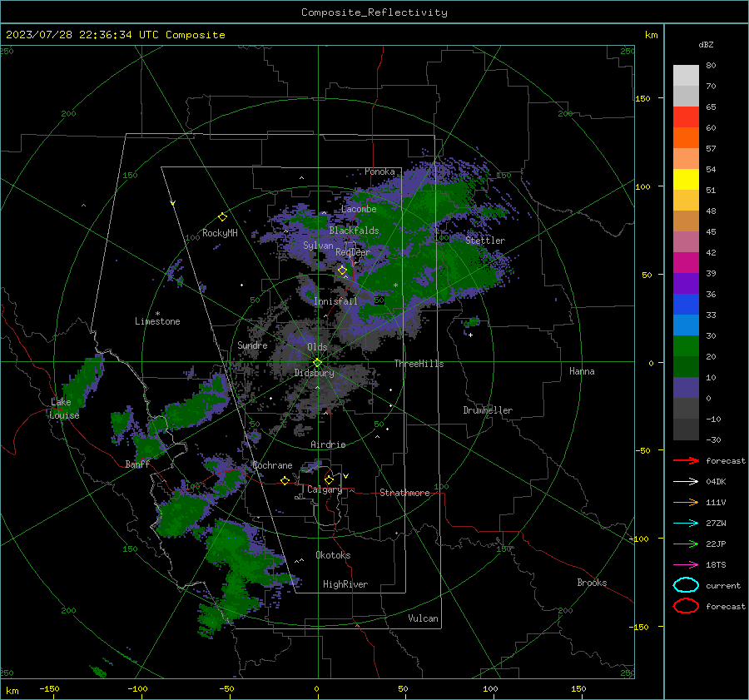
Task: Click the Okotoks label
Action: pyautogui.click(x=333, y=555)
